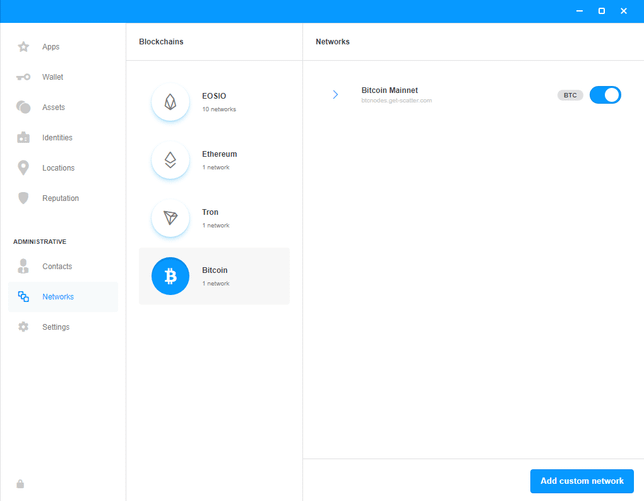Disable the Bitcoin Mainnet network toggle
Screen dimensions: 644x501
coord(605,95)
